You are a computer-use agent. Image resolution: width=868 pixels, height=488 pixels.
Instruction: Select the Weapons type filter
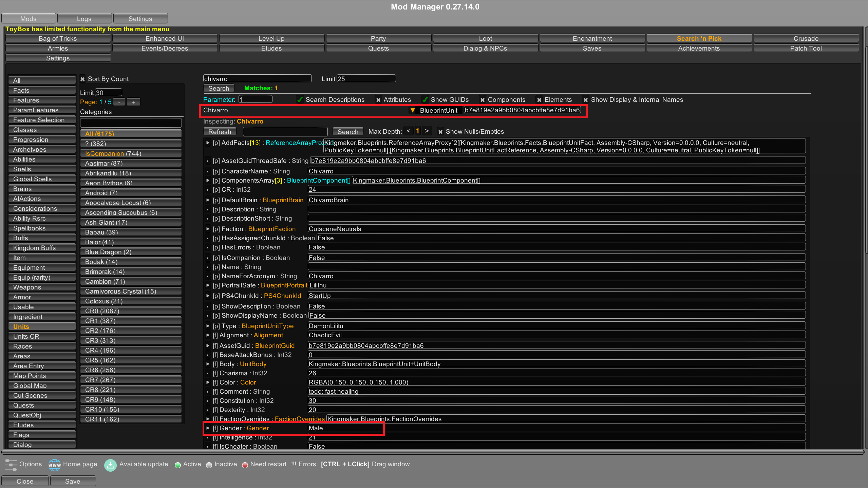pos(42,287)
